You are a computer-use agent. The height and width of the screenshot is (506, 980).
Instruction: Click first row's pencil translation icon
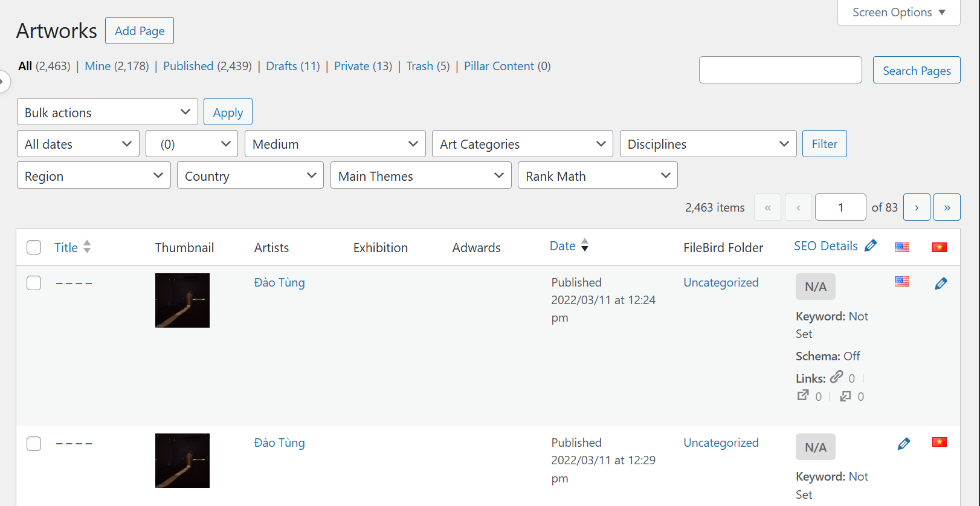(x=941, y=284)
